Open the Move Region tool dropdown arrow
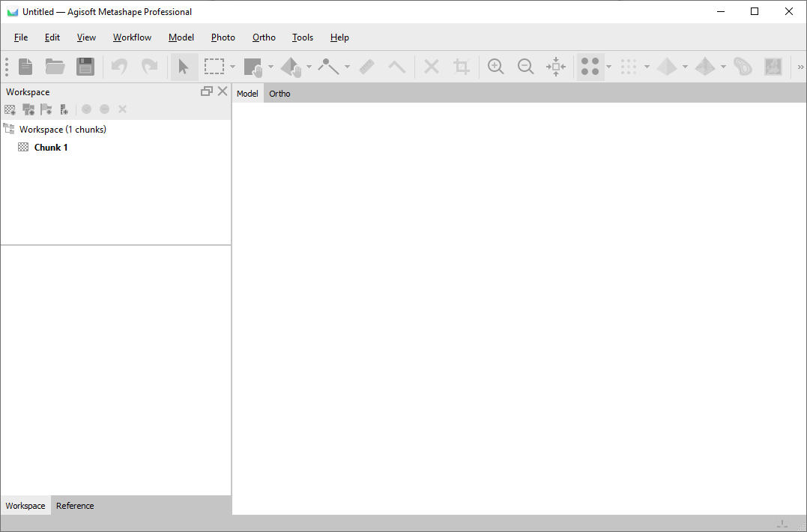Viewport: 807px width, 532px height. point(270,67)
